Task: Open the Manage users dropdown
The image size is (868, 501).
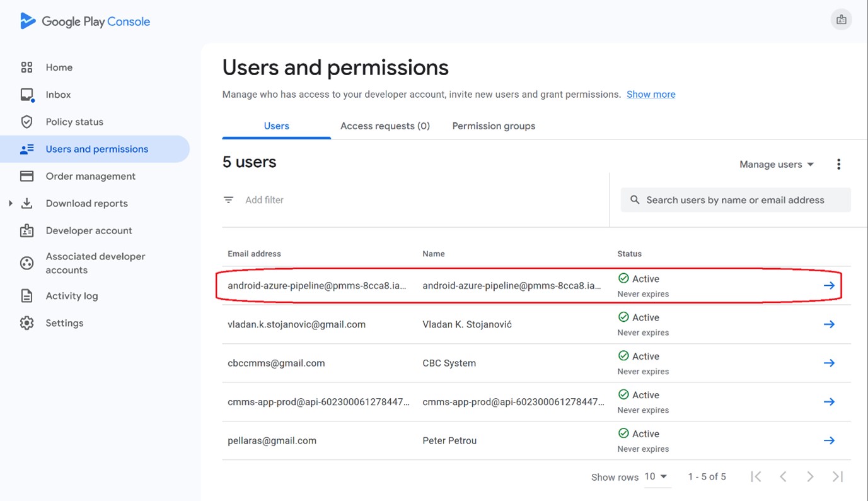Action: [777, 165]
